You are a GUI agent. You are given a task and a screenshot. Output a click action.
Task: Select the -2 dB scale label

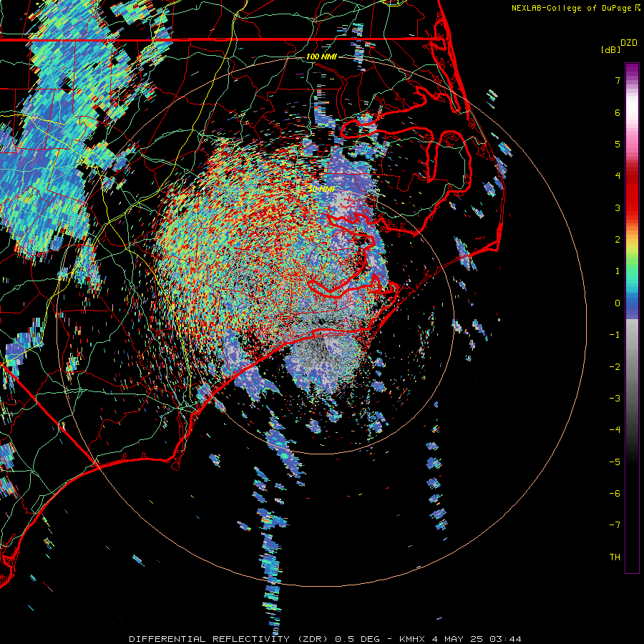615,367
